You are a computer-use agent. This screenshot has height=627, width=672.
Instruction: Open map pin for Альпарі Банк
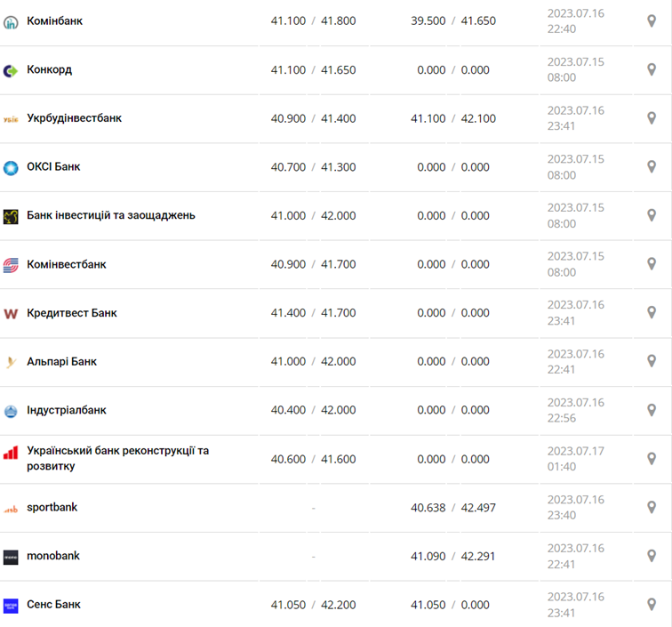pos(652,362)
